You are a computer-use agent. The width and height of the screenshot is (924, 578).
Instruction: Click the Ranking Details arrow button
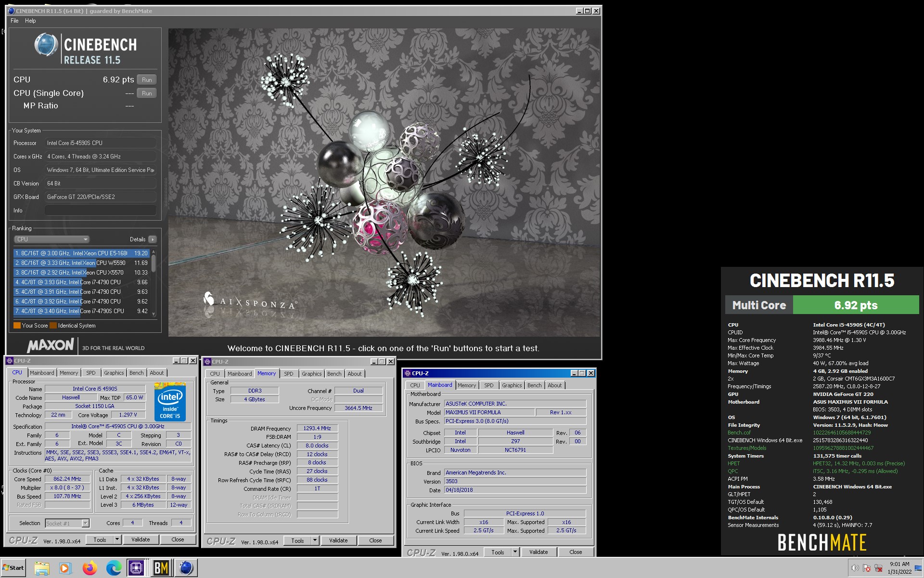click(153, 239)
